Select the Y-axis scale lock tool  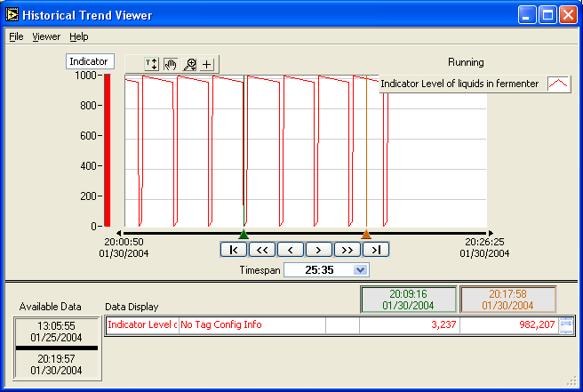(152, 64)
